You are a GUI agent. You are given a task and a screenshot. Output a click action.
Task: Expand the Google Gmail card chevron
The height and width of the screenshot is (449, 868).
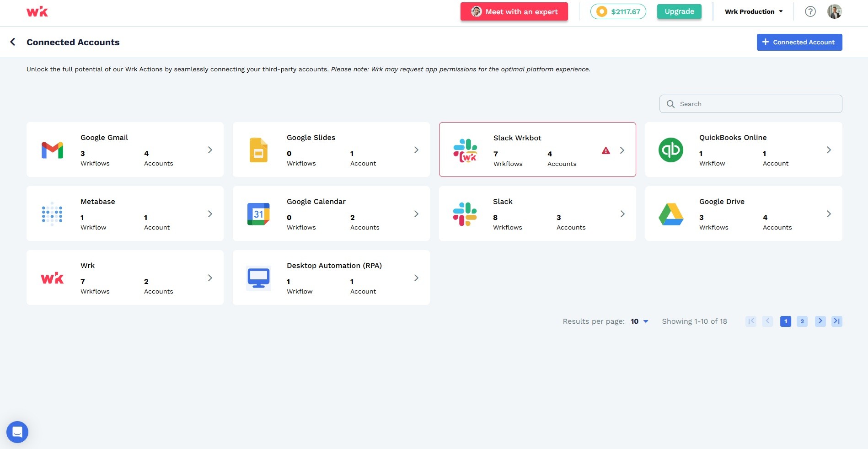(210, 150)
